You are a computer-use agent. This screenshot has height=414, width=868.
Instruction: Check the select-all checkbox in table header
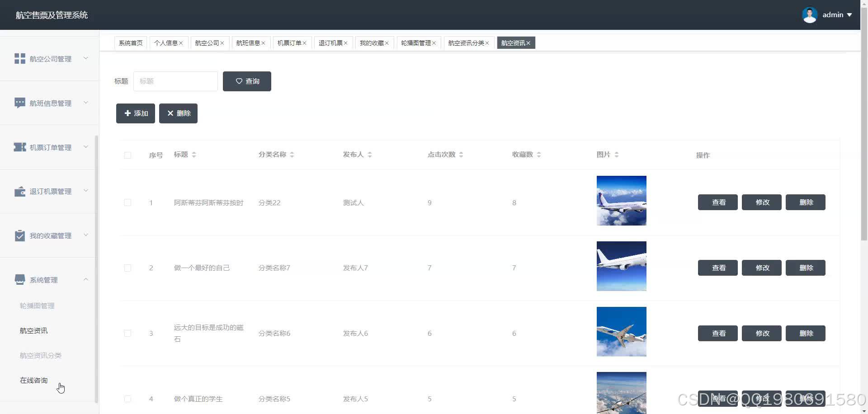tap(127, 155)
